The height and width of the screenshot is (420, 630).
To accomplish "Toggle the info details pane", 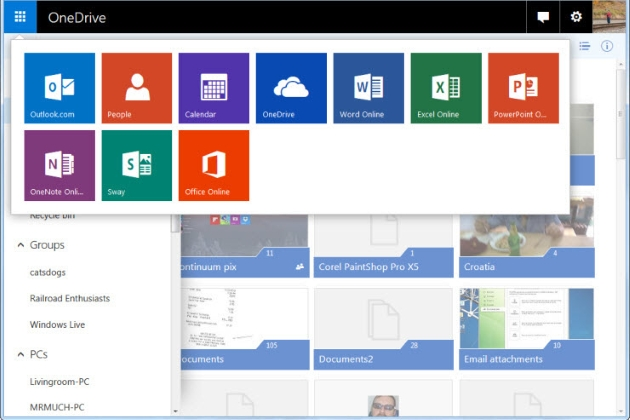I will 607,46.
